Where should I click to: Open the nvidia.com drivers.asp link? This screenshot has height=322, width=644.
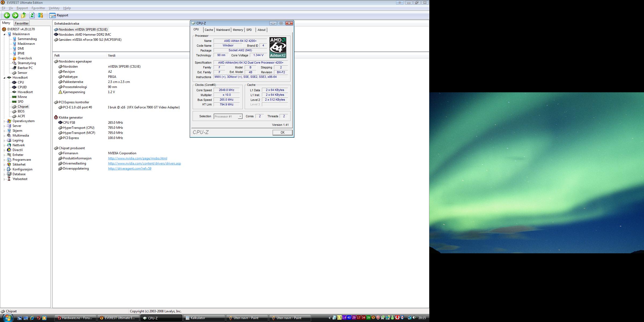point(144,163)
